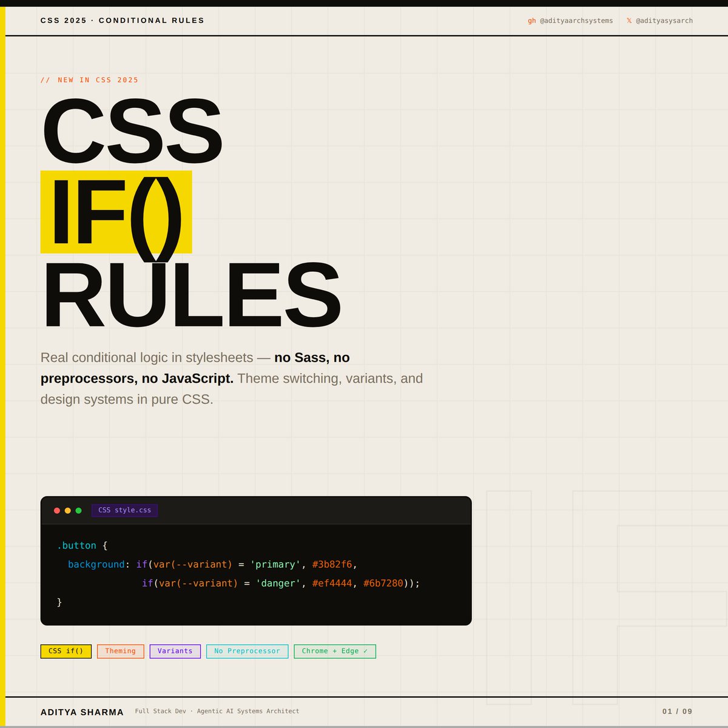728x728 pixels.
Task: Click the bold 'no Sass, no' text
Action: click(312, 358)
